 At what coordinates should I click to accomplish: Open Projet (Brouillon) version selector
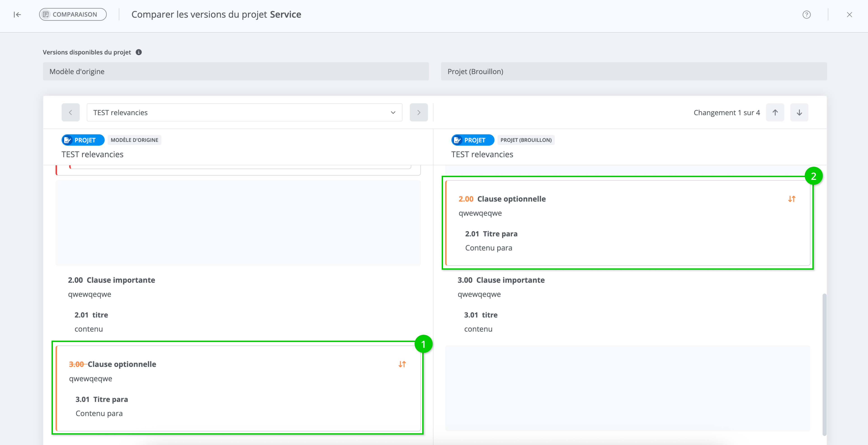[x=633, y=71]
